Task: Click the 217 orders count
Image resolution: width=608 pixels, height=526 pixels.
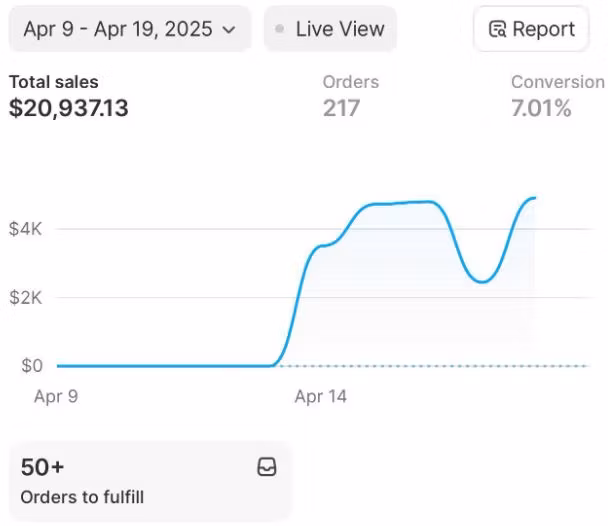Action: [x=341, y=108]
